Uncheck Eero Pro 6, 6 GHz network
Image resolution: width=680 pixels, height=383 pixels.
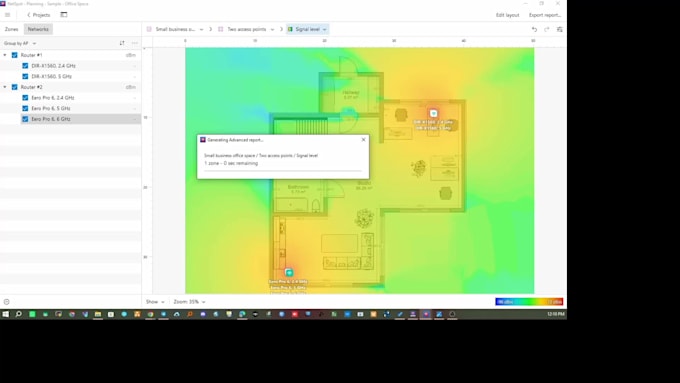click(x=25, y=119)
